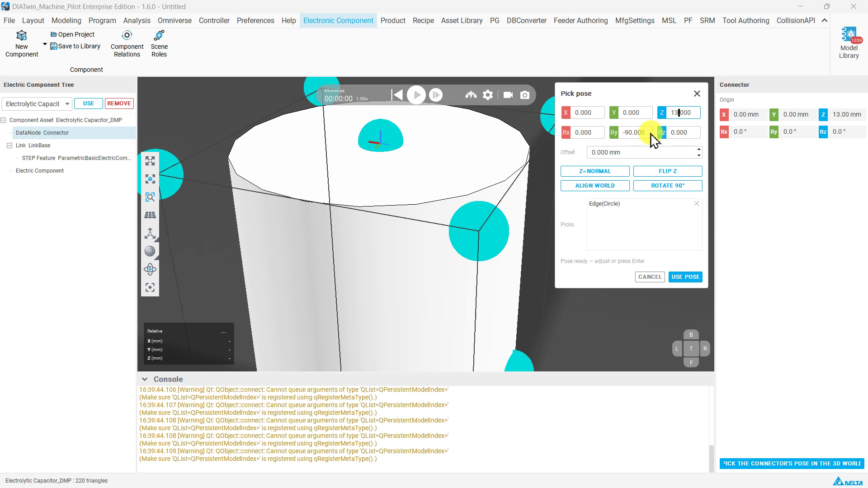
Task: Select the Left face on view cube
Action: [677, 348]
